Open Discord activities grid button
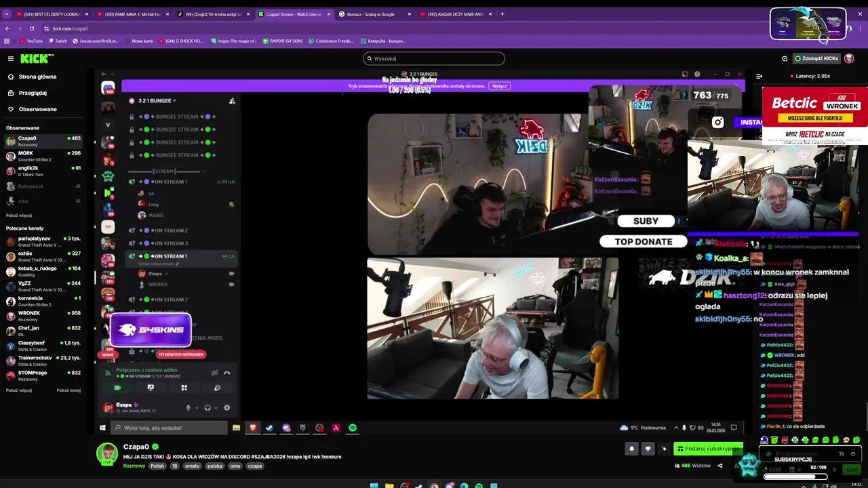 [x=184, y=388]
